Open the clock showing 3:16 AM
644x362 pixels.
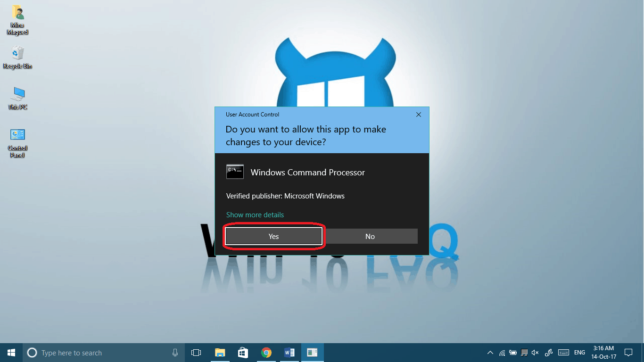point(603,353)
